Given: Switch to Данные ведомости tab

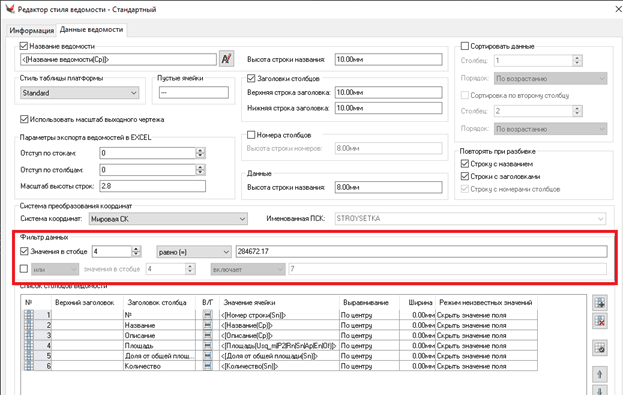Looking at the screenshot, I should pyautogui.click(x=91, y=29).
